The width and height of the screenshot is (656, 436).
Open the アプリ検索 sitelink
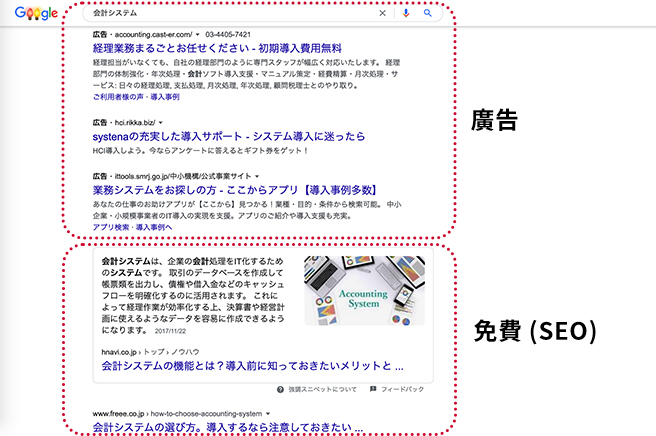pyautogui.click(x=111, y=227)
